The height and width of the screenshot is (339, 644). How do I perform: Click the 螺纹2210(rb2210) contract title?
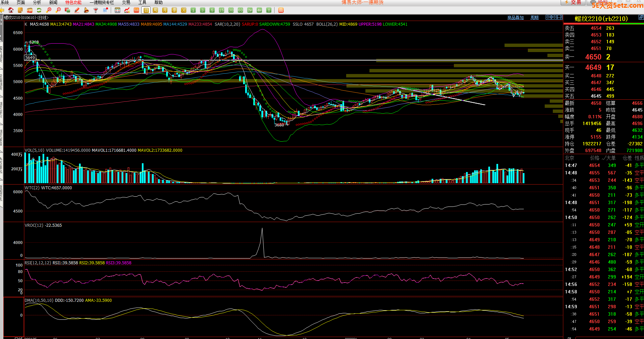pos(601,19)
